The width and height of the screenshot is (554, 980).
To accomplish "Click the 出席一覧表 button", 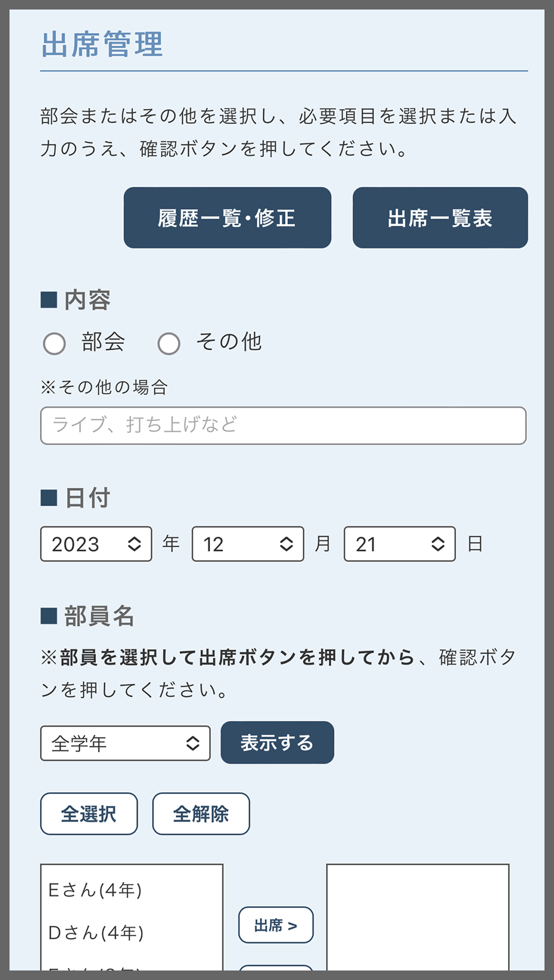I will pos(439,218).
